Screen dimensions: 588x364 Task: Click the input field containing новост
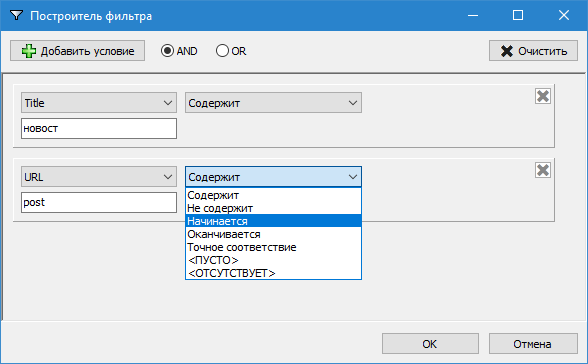(99, 128)
